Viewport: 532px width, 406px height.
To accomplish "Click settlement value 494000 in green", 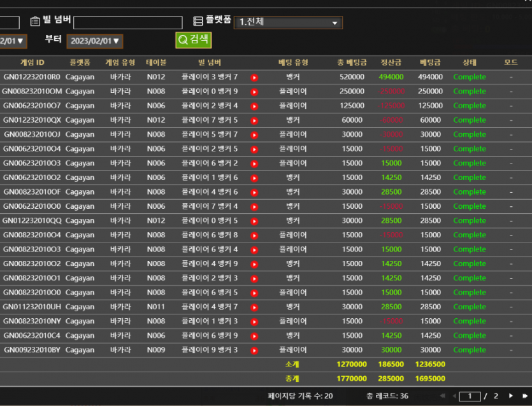I will pos(391,77).
